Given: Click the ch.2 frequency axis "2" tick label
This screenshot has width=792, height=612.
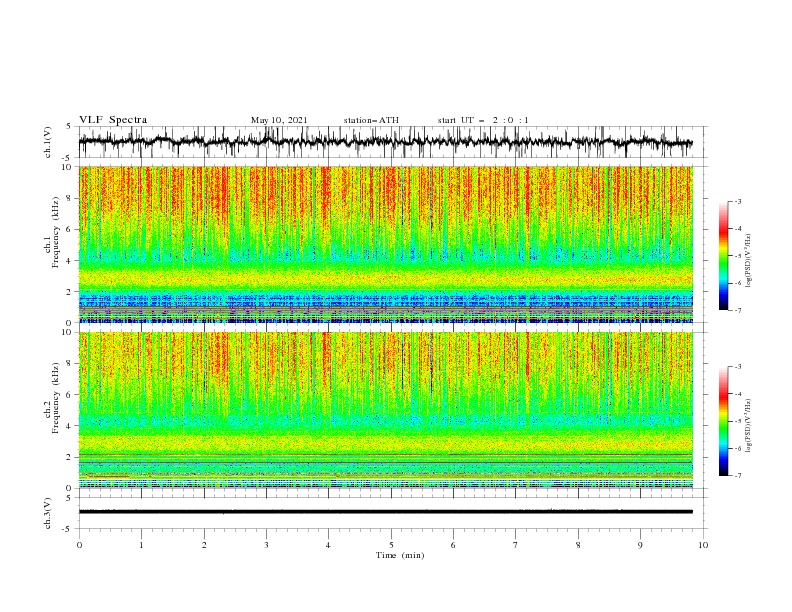Looking at the screenshot, I should pyautogui.click(x=71, y=457).
